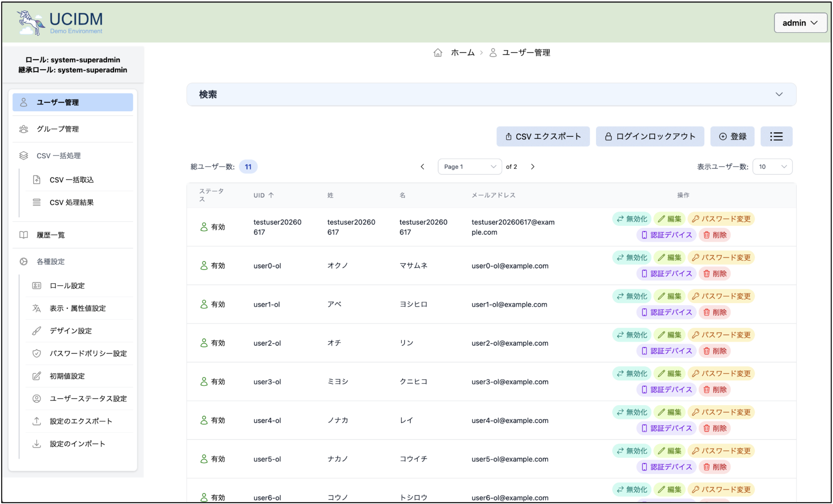Open the 表示ユーザー数 dropdown showing 10
Screen dimensions: 833x504
772,167
